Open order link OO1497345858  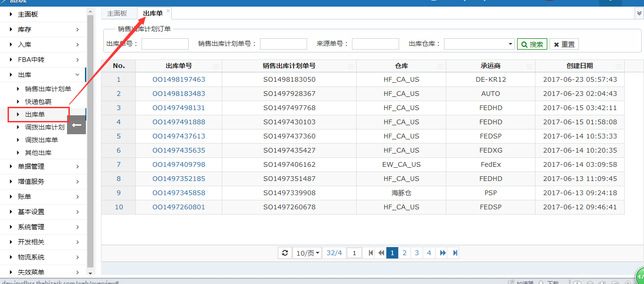pyautogui.click(x=179, y=193)
